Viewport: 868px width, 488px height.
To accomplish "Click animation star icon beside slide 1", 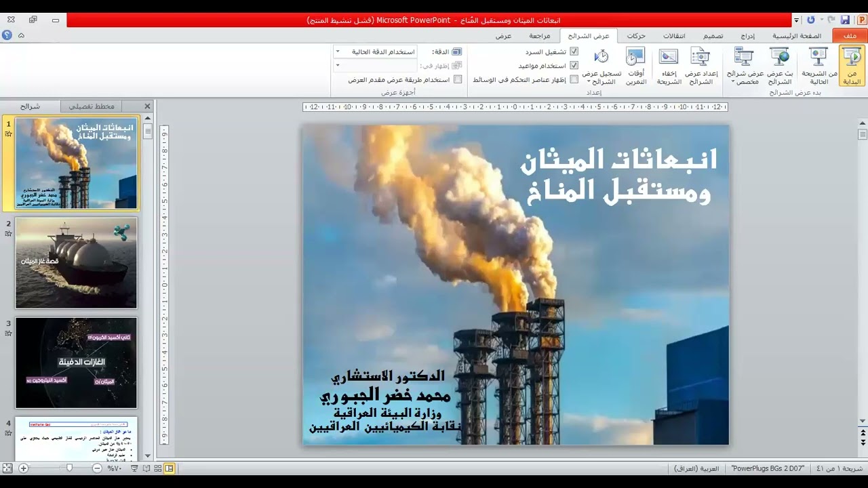I will click(9, 134).
